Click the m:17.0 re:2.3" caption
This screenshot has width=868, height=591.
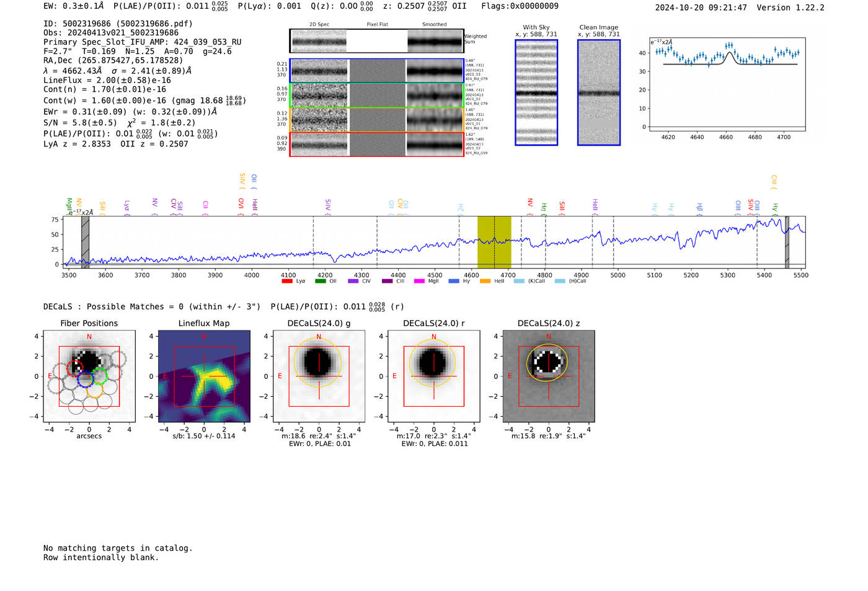tap(434, 436)
